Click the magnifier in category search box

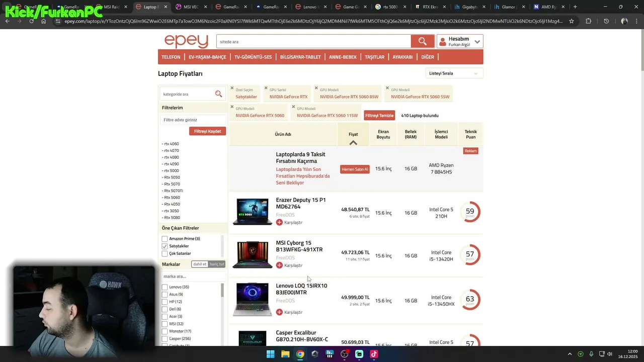218,94
